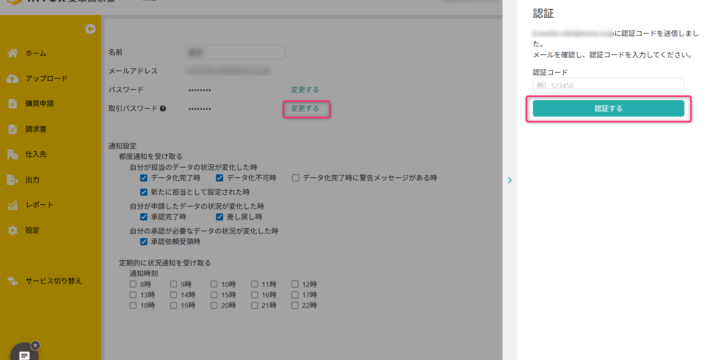
Task: Enable the 9時 notification checkbox
Action: (x=174, y=284)
